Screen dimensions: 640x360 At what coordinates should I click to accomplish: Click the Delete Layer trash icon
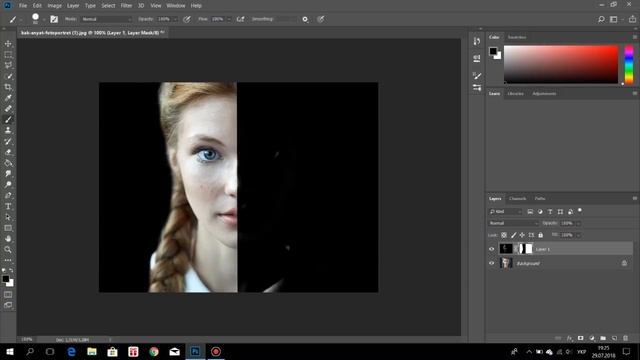point(625,338)
